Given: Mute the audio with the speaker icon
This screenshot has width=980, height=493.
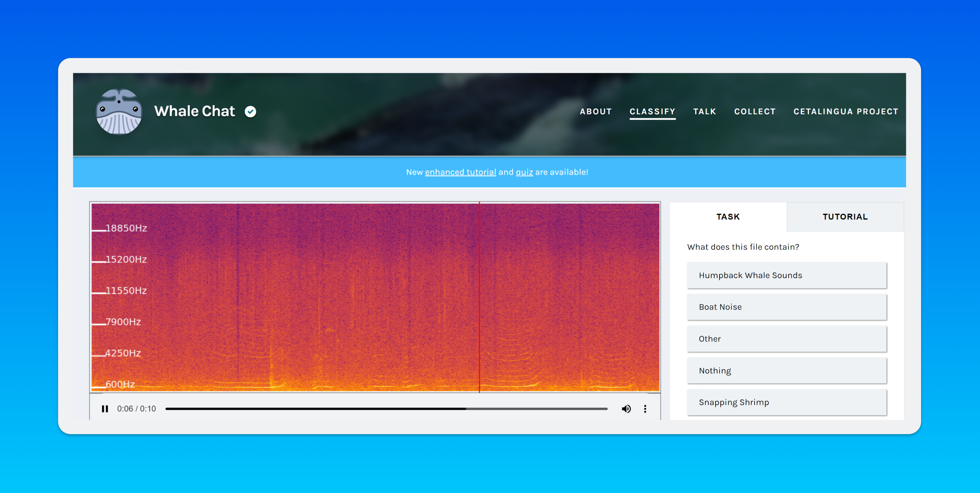Looking at the screenshot, I should tap(626, 408).
